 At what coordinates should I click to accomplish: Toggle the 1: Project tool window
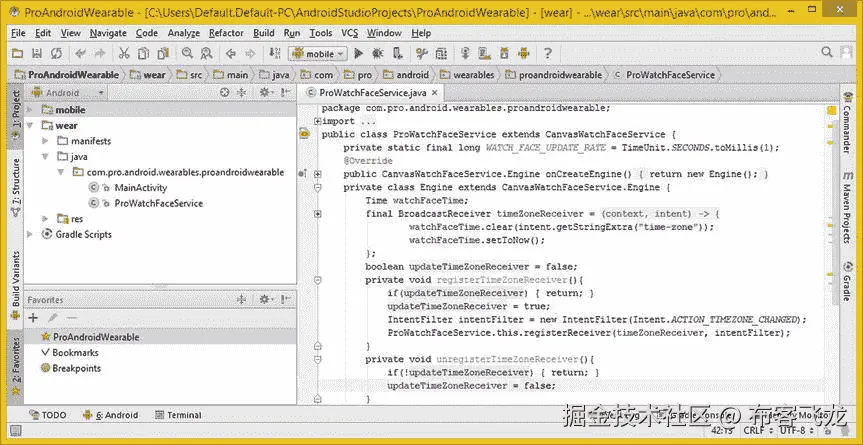click(x=15, y=116)
